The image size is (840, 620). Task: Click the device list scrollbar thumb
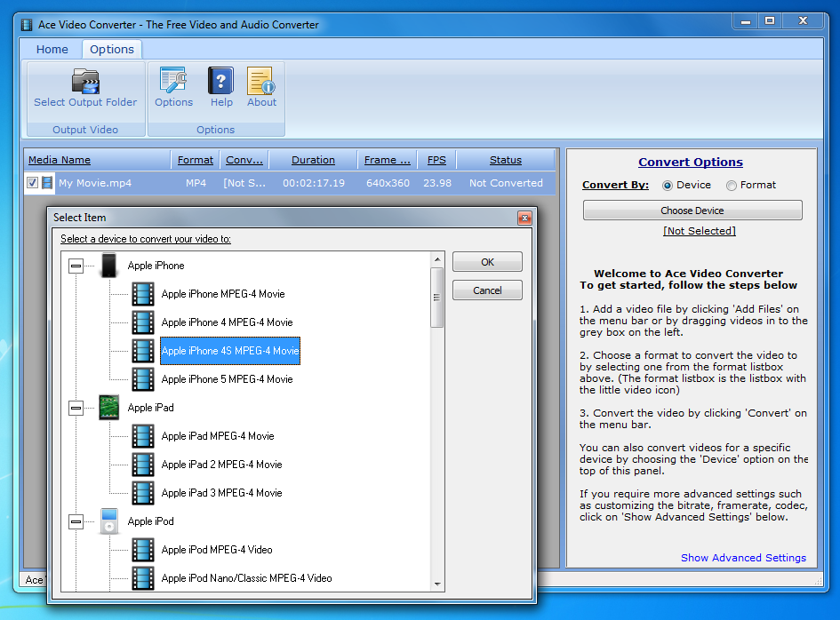(x=437, y=298)
